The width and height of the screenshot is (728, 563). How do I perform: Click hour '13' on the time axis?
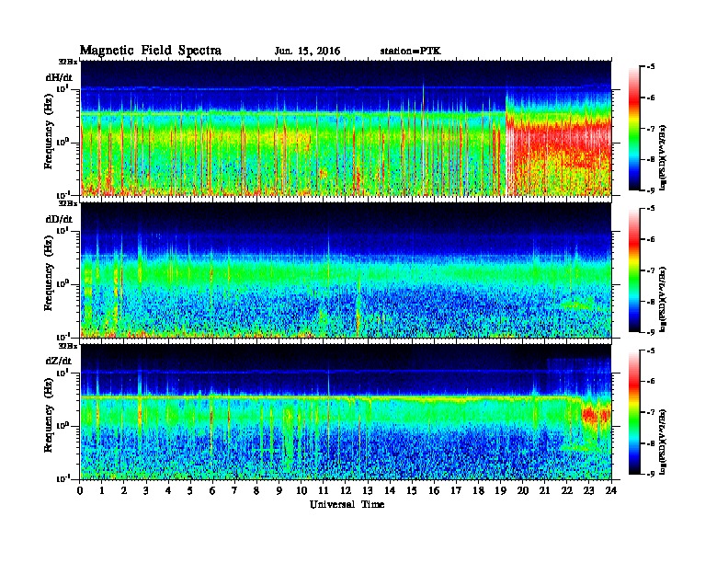coord(368,490)
